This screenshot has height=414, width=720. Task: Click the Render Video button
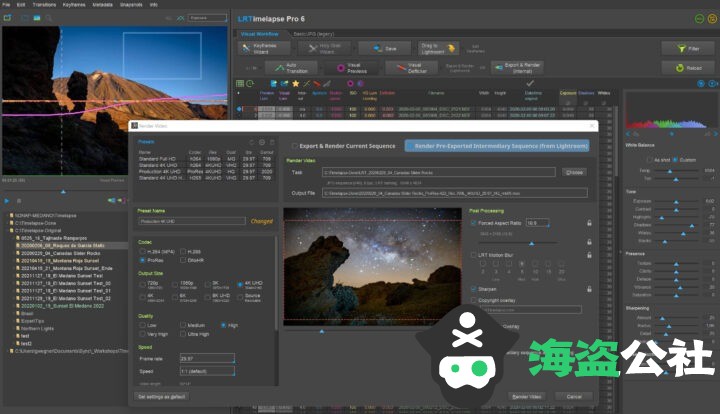[527, 397]
